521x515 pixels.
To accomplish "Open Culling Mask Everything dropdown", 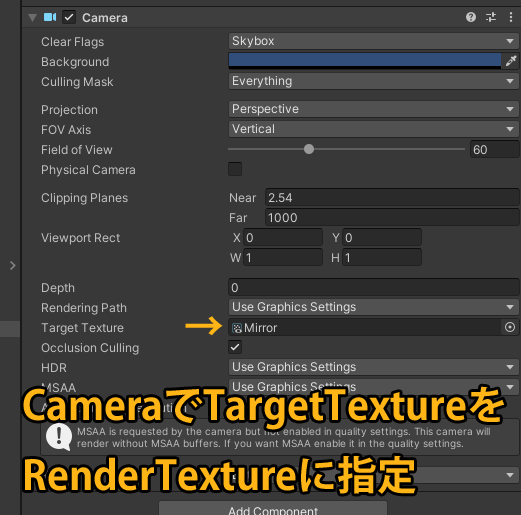I will [x=373, y=81].
